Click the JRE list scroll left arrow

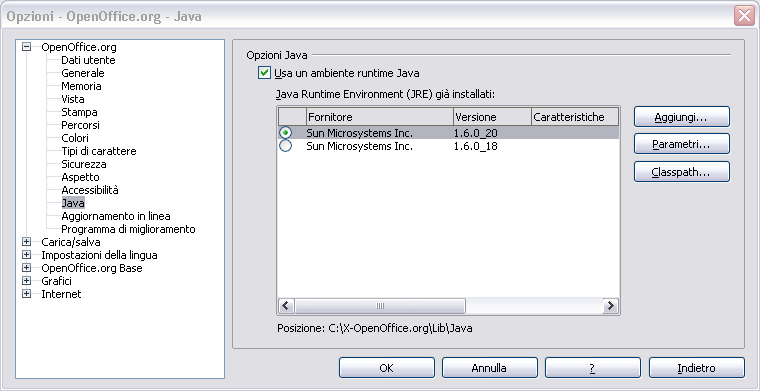(x=285, y=306)
